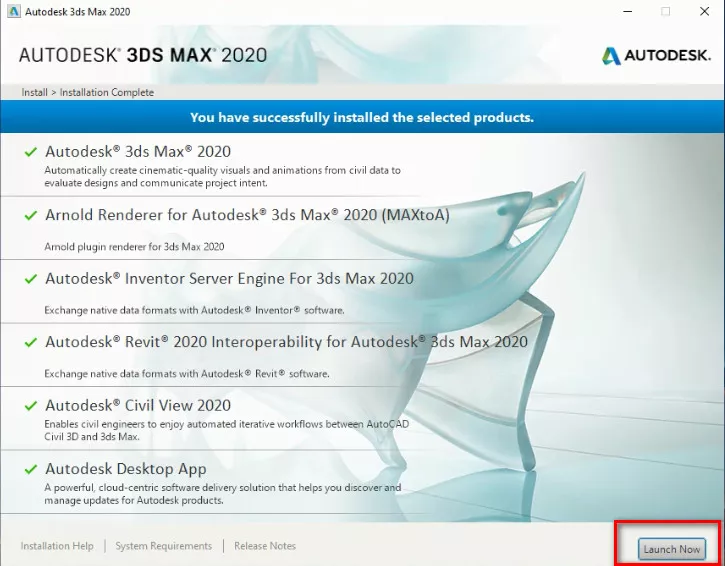The image size is (725, 566).
Task: Click the checkmark beside Arnold Renderer
Action: (x=31, y=215)
